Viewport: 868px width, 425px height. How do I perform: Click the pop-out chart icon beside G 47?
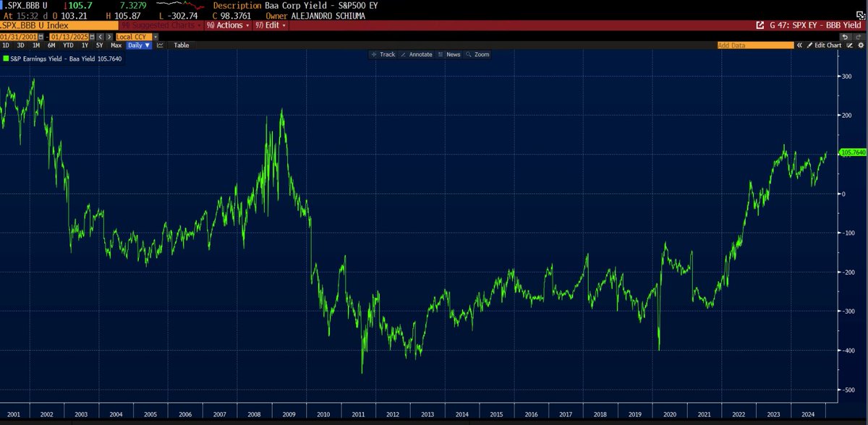point(760,25)
